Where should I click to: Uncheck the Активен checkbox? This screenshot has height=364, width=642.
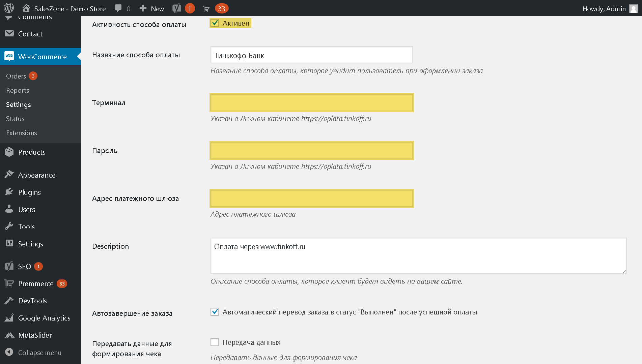215,23
